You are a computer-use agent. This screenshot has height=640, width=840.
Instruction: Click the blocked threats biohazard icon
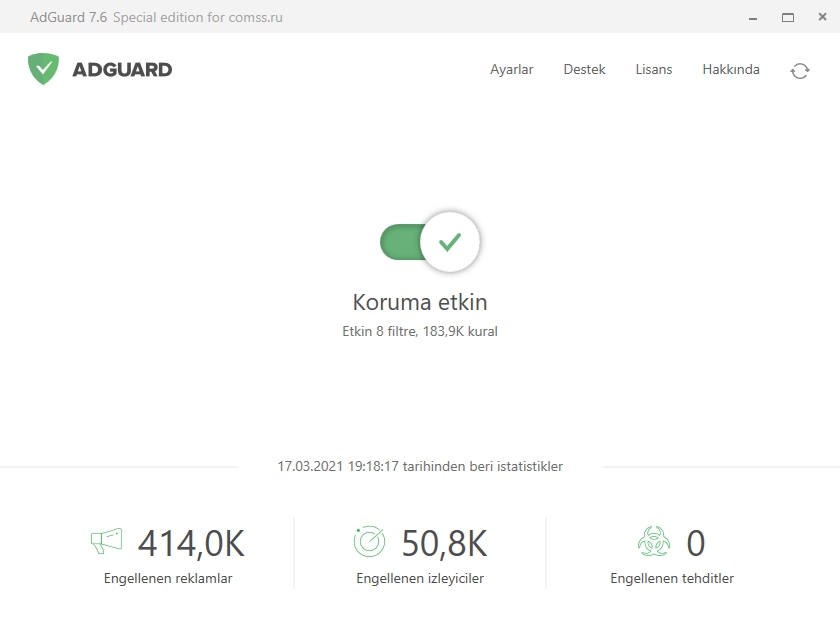(x=654, y=541)
